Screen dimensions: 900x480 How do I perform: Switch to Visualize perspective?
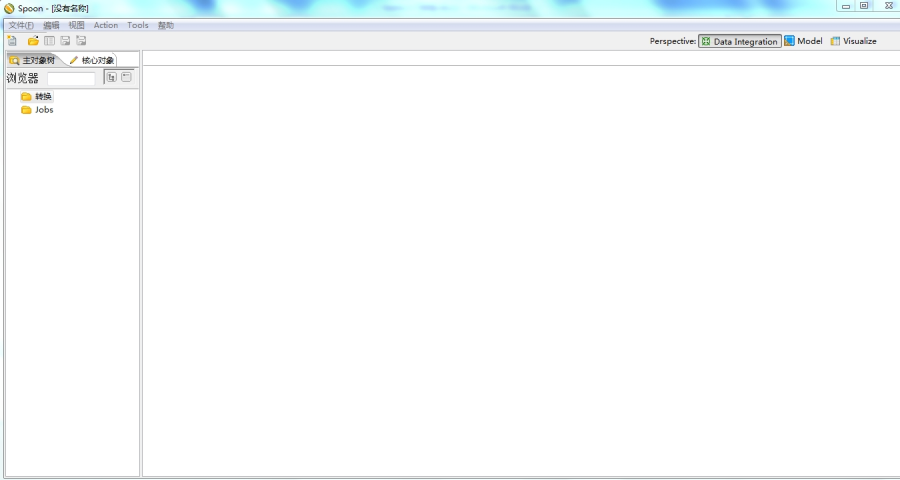[854, 41]
